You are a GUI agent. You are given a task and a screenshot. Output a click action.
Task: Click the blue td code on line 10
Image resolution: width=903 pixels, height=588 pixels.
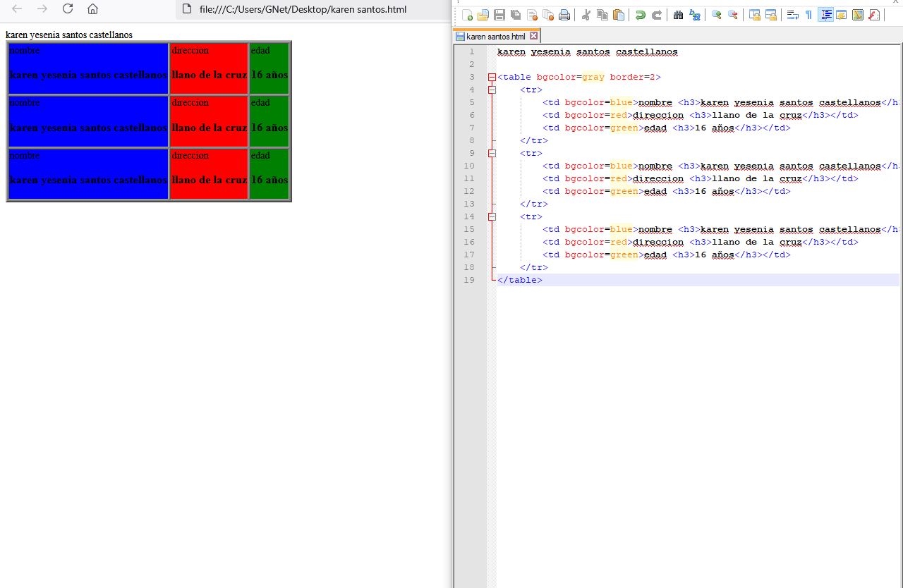(721, 166)
